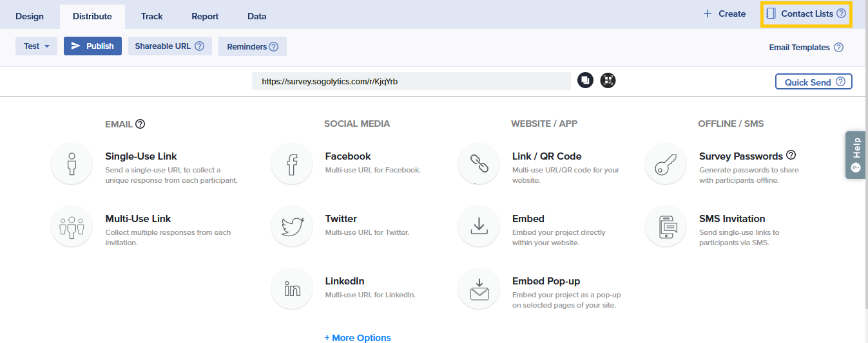Screen dimensions: 868x343
Task: Select the Single-Use Link person icon
Action: [72, 164]
